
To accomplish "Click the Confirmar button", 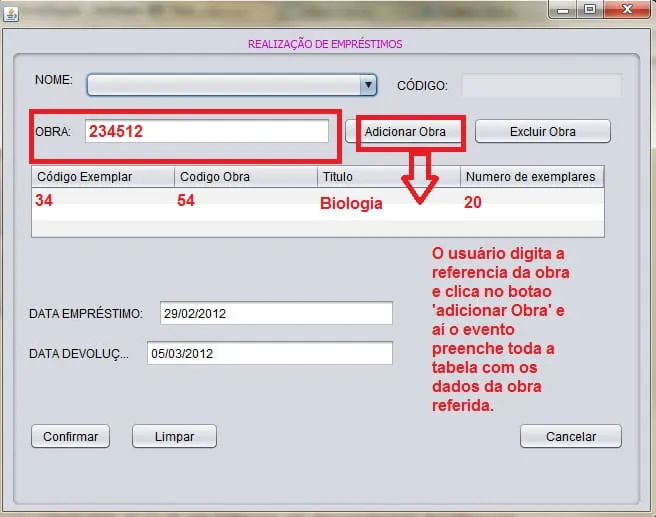I will pyautogui.click(x=70, y=436).
